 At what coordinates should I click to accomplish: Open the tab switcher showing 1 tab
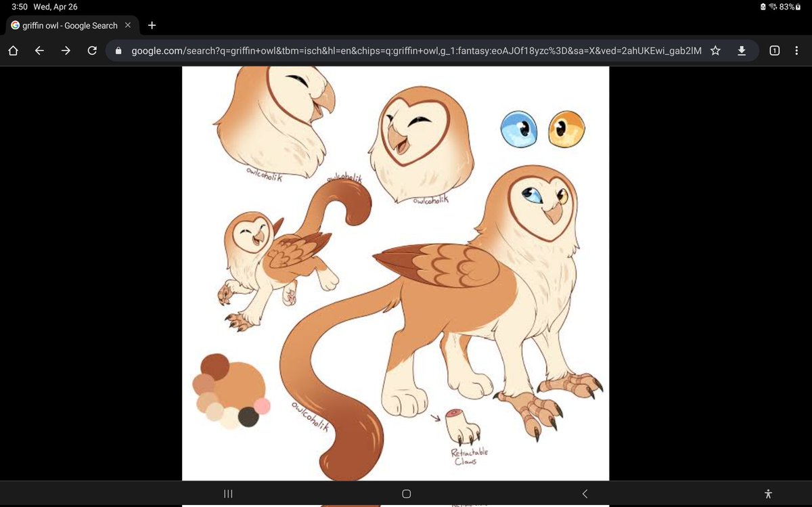775,51
